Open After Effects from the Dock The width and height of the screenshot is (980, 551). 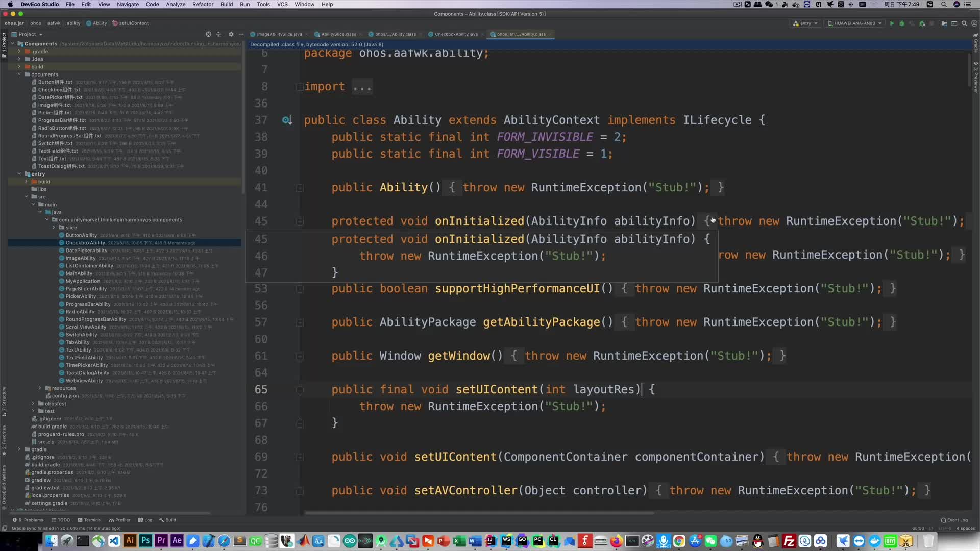pyautogui.click(x=177, y=540)
